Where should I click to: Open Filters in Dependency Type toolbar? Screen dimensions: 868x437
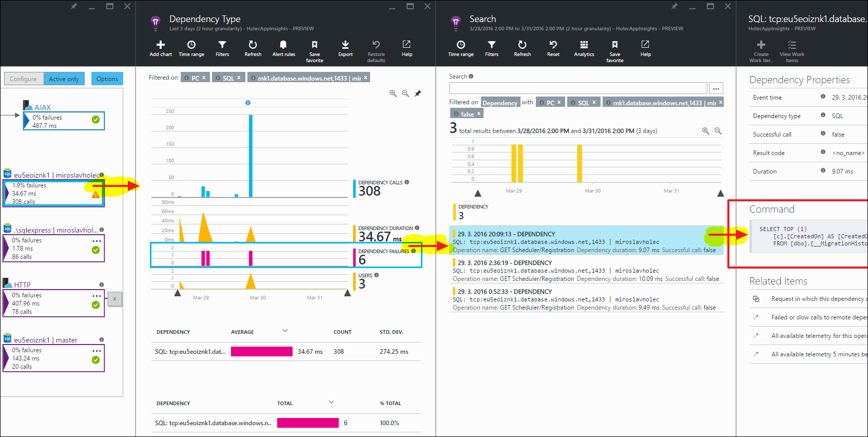click(222, 49)
